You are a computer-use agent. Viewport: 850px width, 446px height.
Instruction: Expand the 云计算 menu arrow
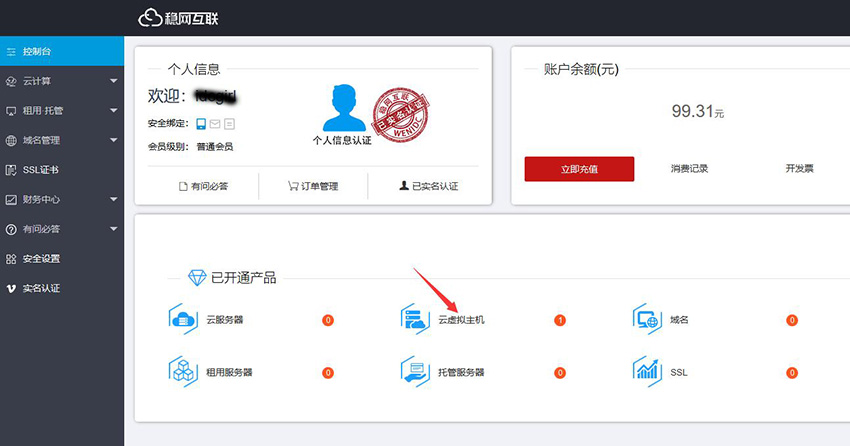[113, 81]
